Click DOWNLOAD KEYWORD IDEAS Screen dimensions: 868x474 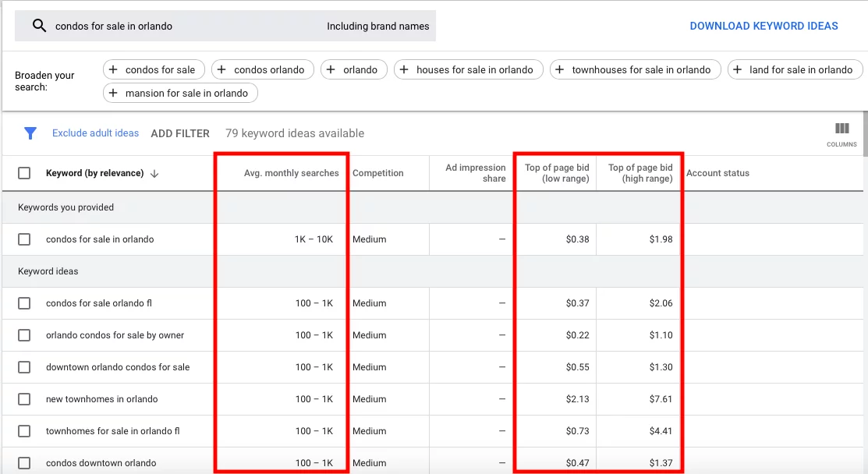(x=763, y=26)
